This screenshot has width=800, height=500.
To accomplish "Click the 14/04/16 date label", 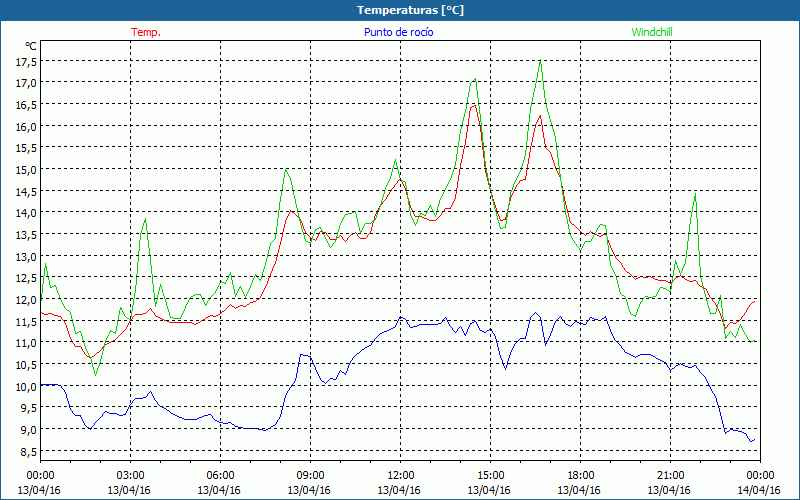I will pos(760,490).
